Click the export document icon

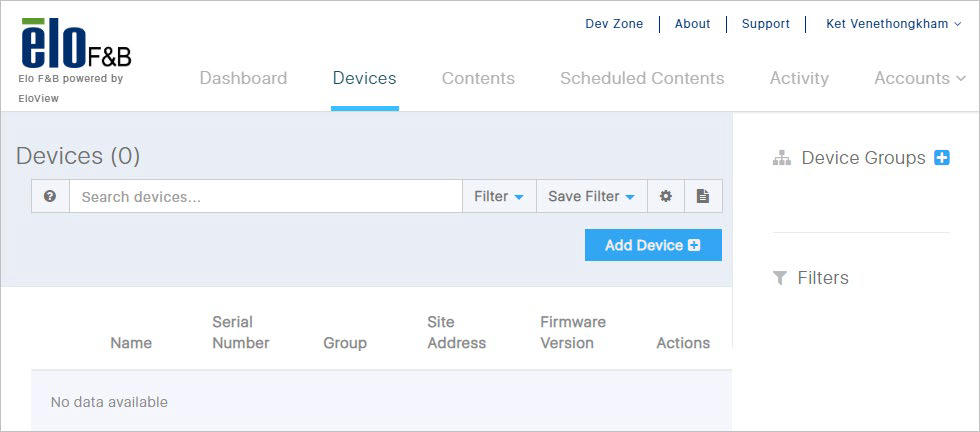tap(703, 196)
